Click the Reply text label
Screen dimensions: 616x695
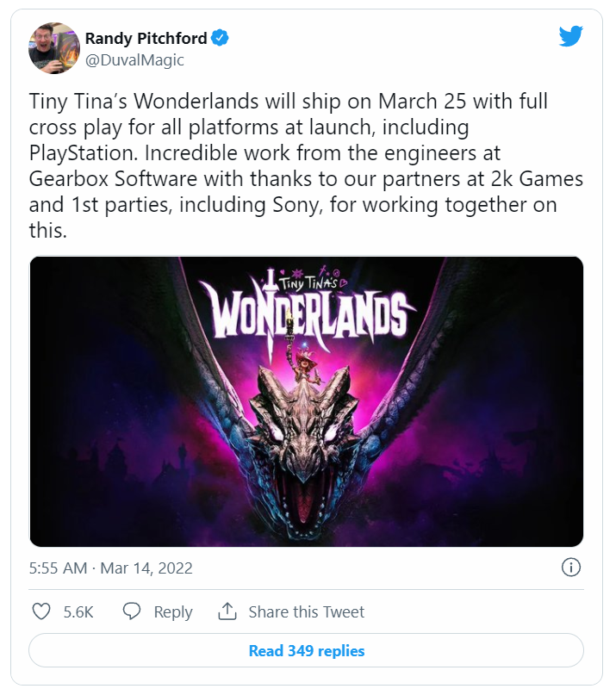(x=173, y=612)
